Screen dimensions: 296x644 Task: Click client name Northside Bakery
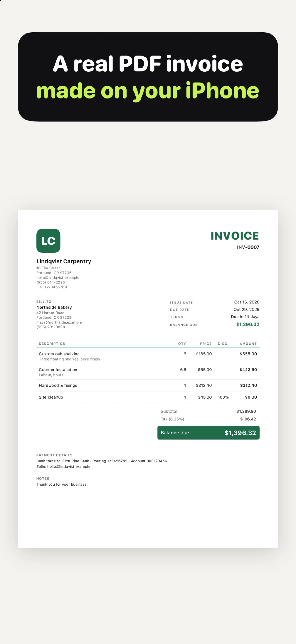pos(54,307)
